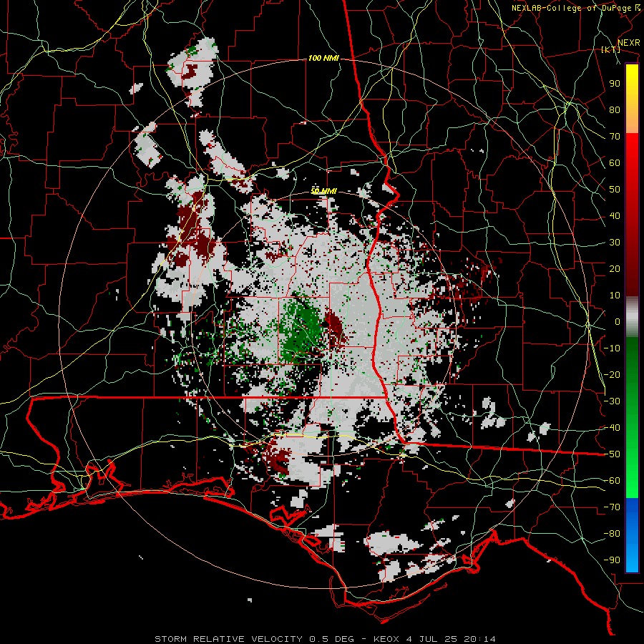Viewport: 644px width, 644px height.
Task: Select the -20 value on velocity scale
Action: click(612, 375)
